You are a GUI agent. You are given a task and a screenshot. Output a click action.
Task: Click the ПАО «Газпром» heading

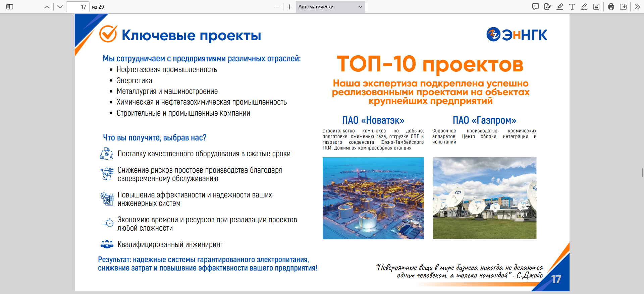[484, 120]
